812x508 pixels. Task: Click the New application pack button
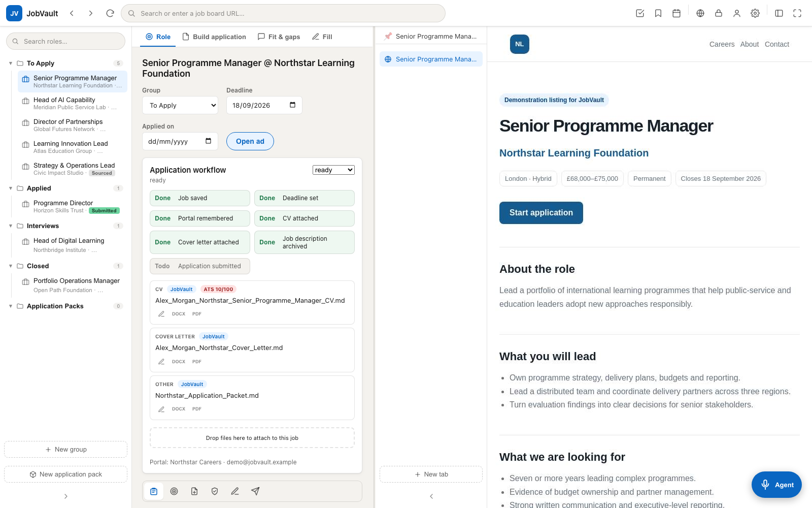coord(65,474)
